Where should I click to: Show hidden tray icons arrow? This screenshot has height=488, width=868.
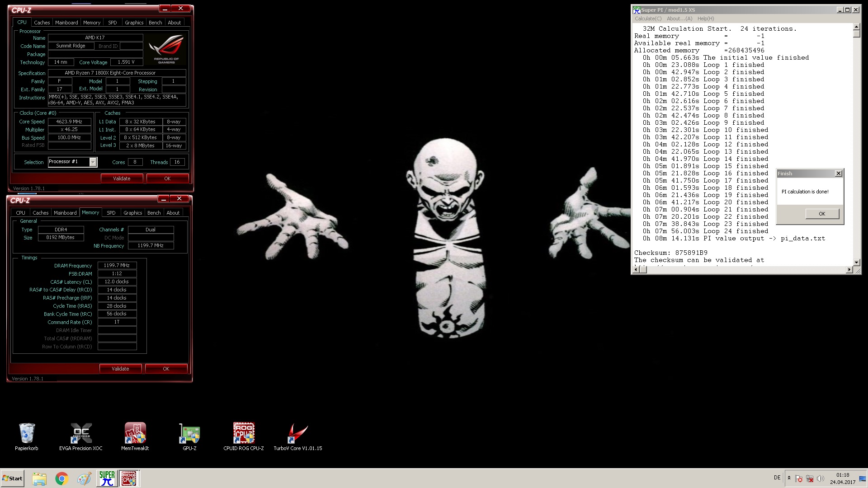pos(789,478)
